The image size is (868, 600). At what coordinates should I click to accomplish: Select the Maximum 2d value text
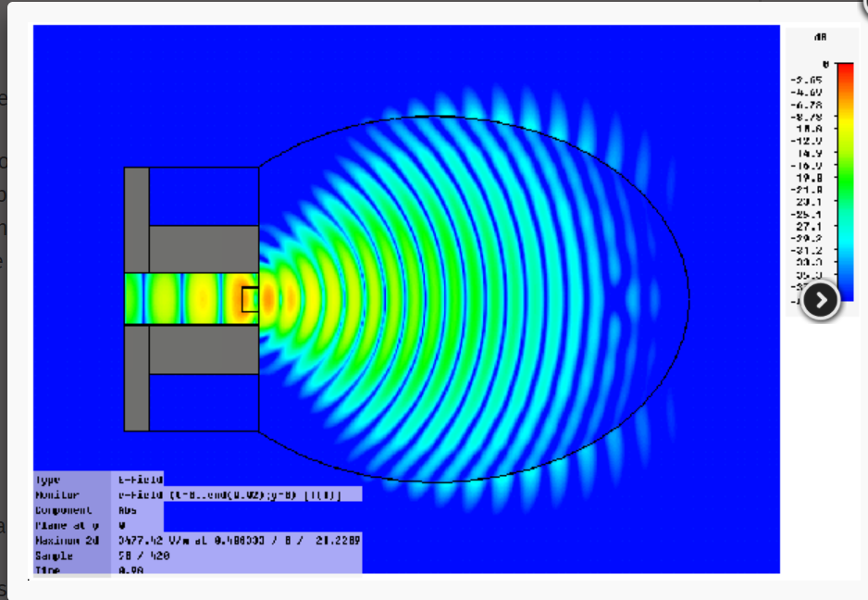tap(239, 540)
